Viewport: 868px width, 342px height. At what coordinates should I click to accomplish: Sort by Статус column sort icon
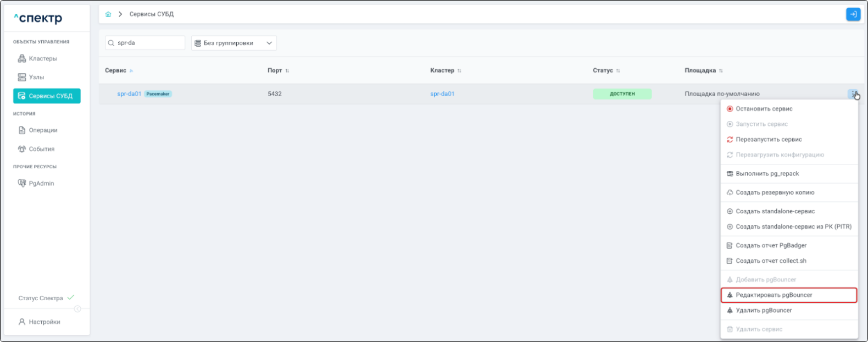tap(618, 71)
